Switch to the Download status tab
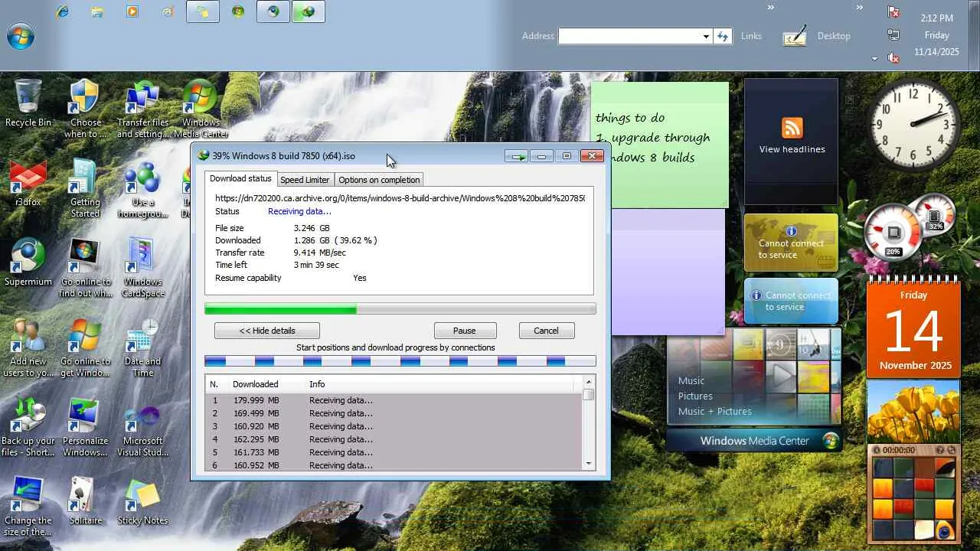This screenshot has width=980, height=551. 240,179
